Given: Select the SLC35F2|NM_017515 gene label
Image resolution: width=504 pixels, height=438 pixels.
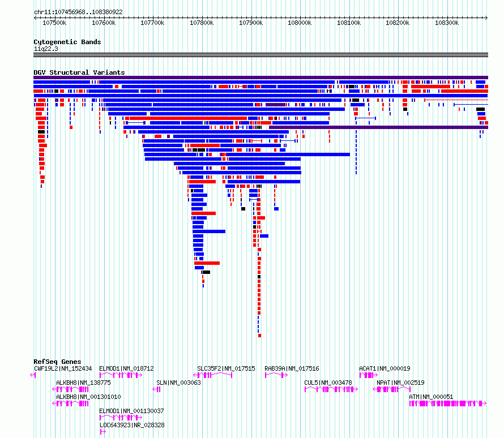Looking at the screenshot, I should point(226,368).
